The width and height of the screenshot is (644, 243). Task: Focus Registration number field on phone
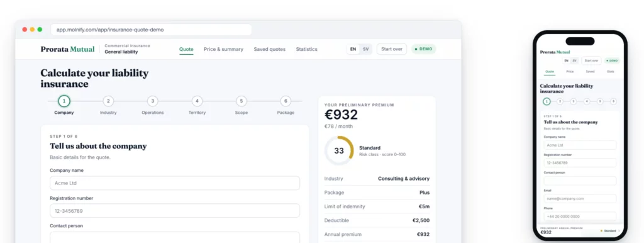click(x=580, y=163)
